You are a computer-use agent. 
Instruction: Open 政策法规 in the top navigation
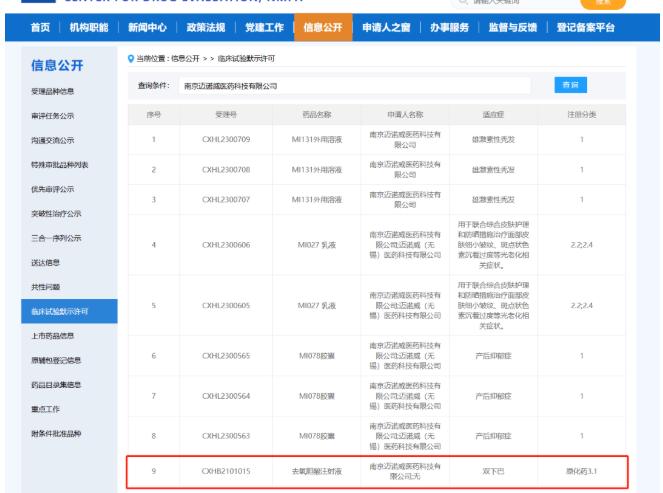pos(206,27)
